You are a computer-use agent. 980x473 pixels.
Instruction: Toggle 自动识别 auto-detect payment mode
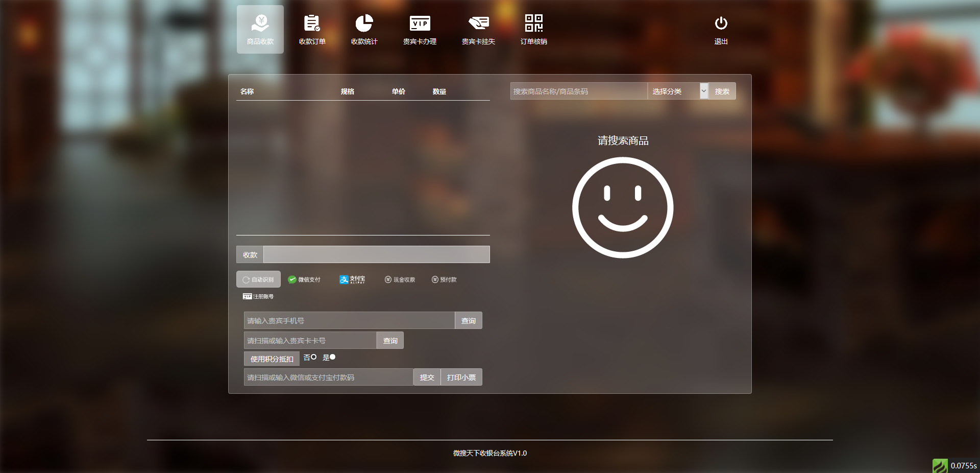(258, 279)
